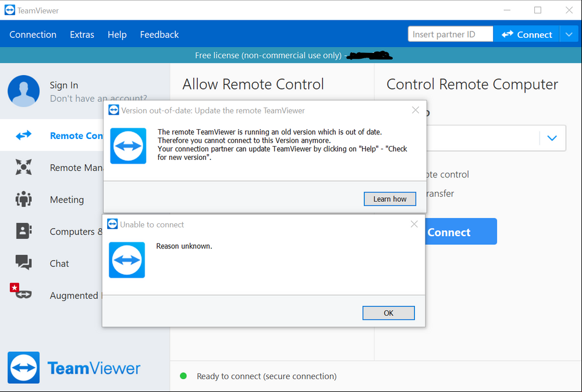Screen dimensions: 582x392
Task: Click the Allow Remote Control heading
Action: coord(253,84)
